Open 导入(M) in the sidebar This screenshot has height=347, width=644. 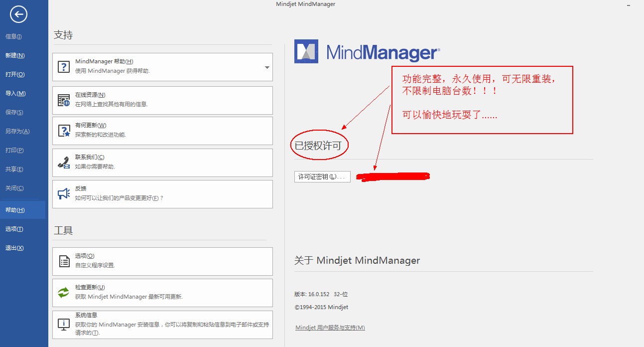pos(15,93)
